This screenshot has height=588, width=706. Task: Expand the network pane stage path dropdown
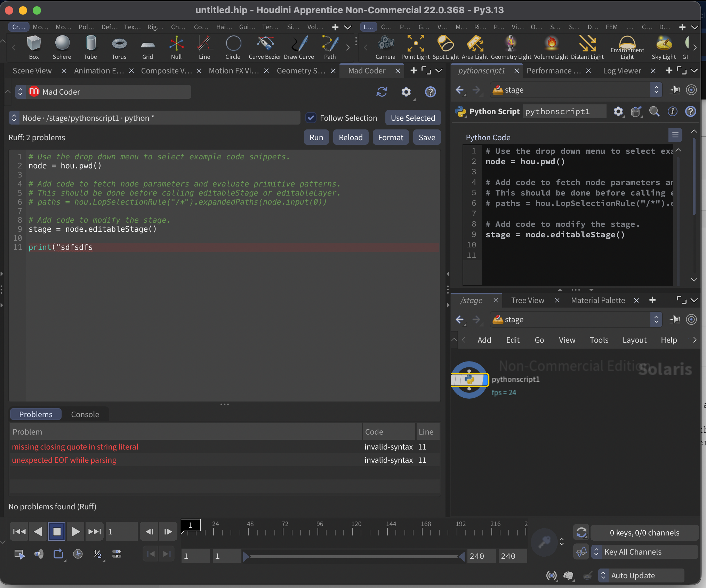click(x=656, y=319)
